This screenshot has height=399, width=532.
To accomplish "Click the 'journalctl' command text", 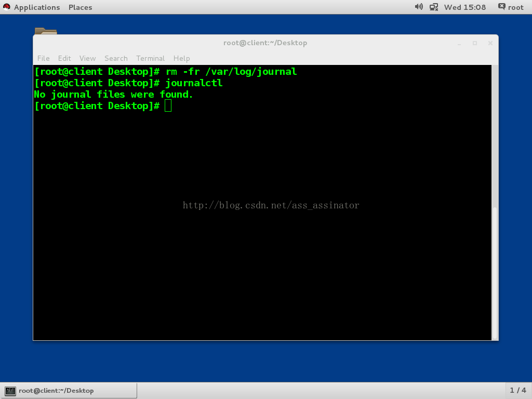I will [x=194, y=83].
